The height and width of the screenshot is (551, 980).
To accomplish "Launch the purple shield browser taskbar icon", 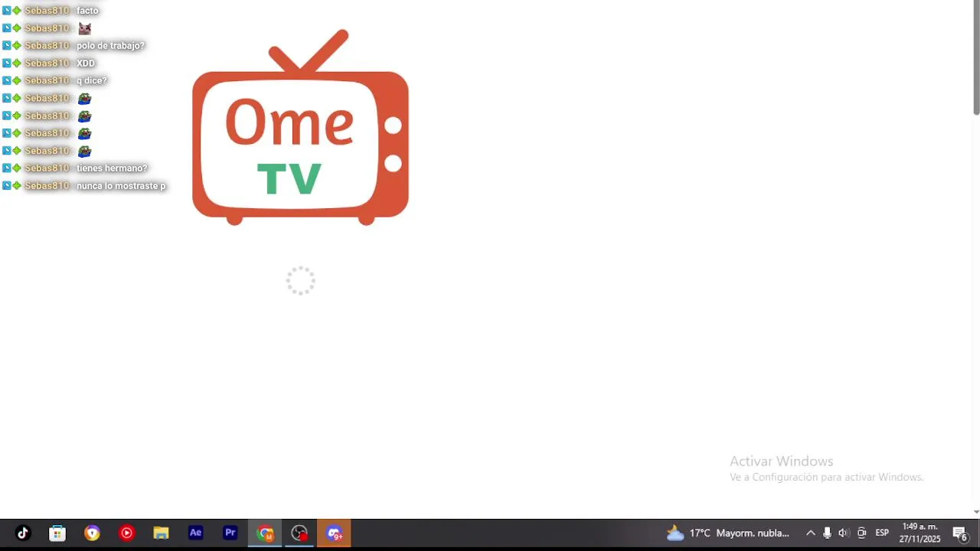I will pos(92,533).
